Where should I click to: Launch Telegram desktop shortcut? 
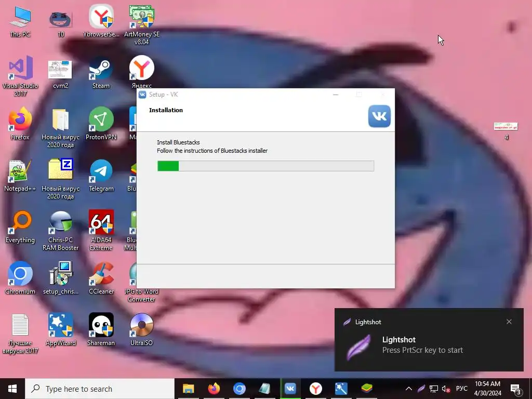[x=101, y=176]
